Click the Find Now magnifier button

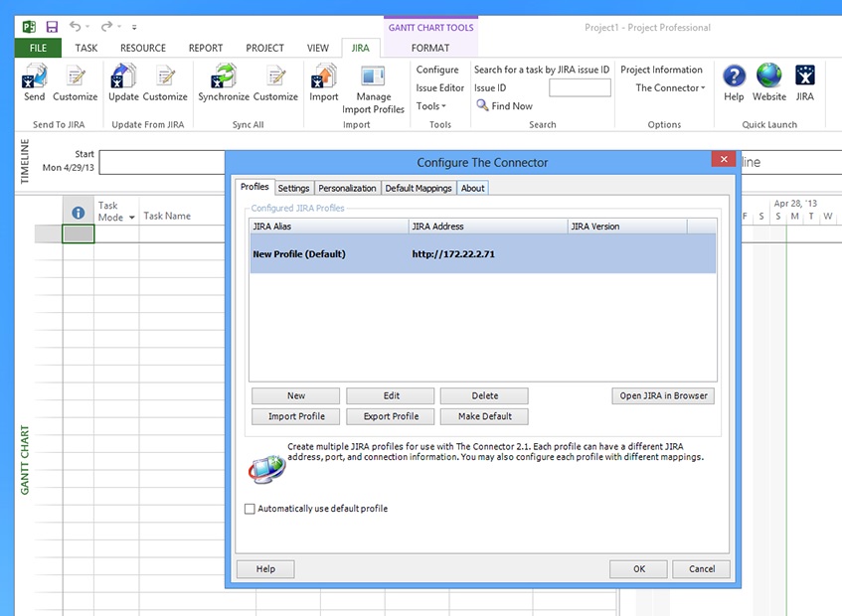[x=504, y=105]
